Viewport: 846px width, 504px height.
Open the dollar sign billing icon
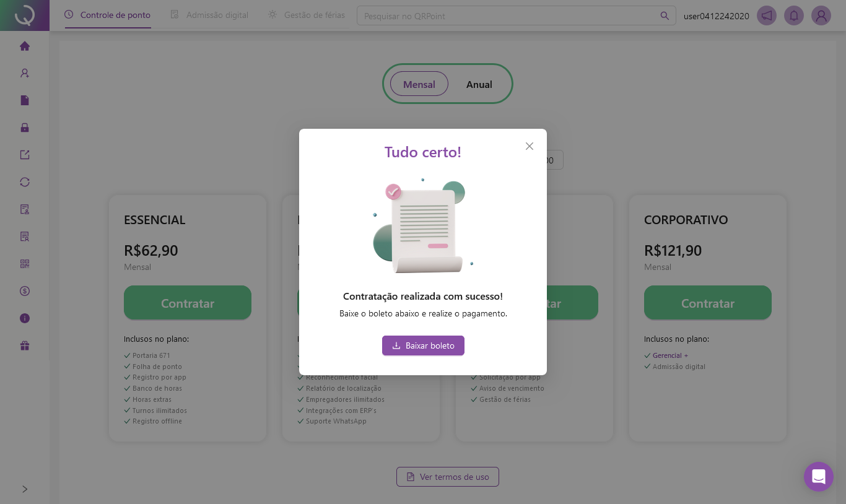pos(25,291)
